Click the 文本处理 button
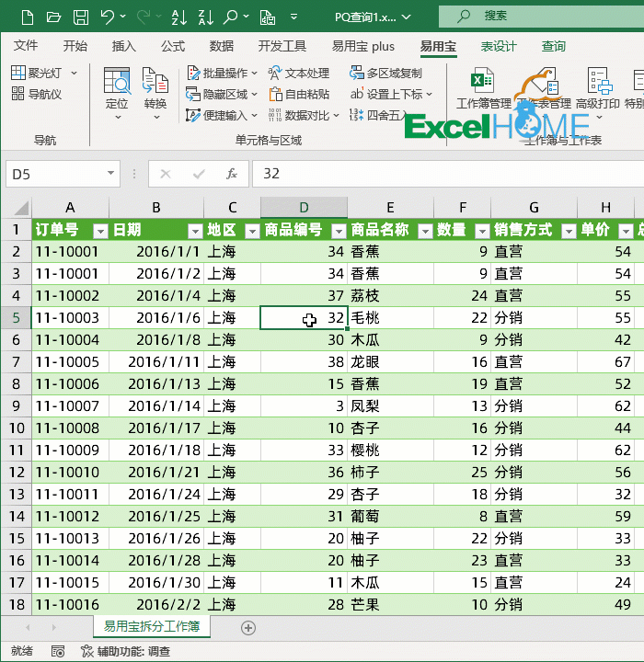Viewport: 644px width, 662px height. point(298,74)
